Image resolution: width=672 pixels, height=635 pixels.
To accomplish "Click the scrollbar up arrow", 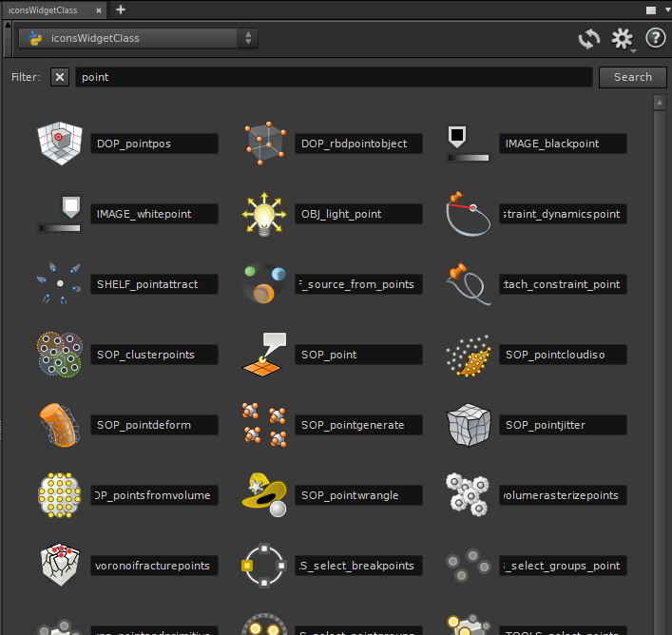I will pos(660,103).
